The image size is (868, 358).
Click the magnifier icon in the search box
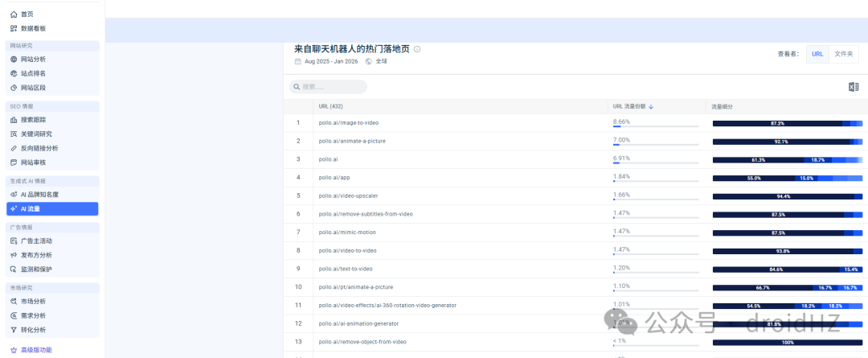pos(297,87)
